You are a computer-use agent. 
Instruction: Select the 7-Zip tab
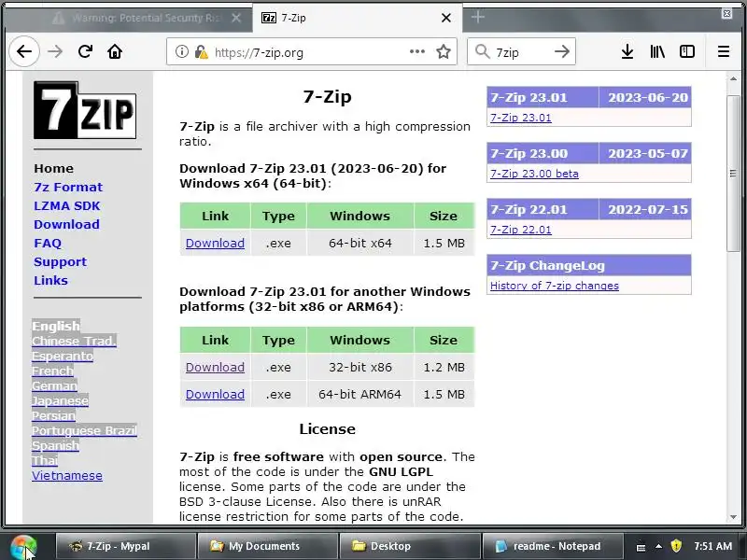tap(358, 18)
